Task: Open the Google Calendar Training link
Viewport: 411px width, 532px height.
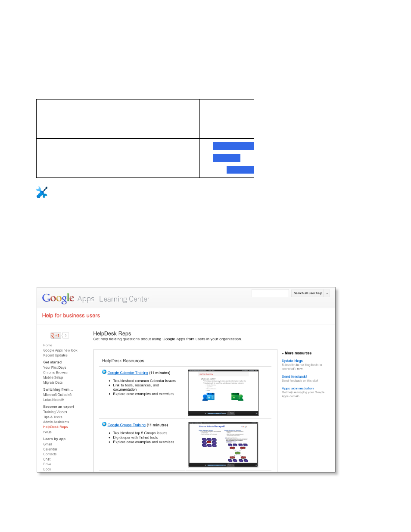Action: 128,373
